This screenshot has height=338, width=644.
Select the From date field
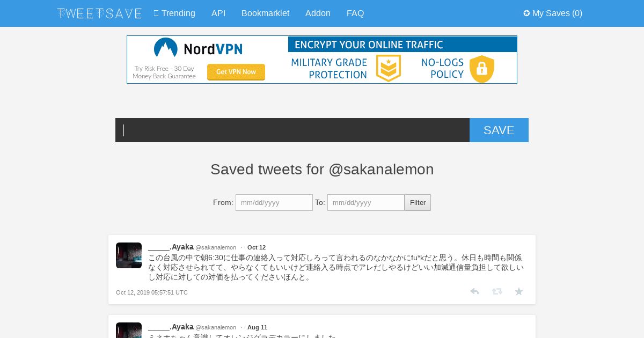point(274,203)
